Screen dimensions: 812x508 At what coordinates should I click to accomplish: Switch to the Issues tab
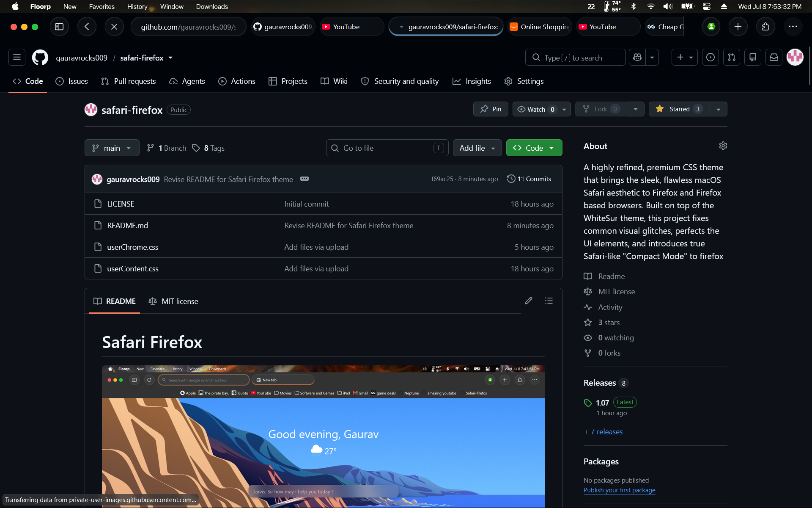coord(72,81)
